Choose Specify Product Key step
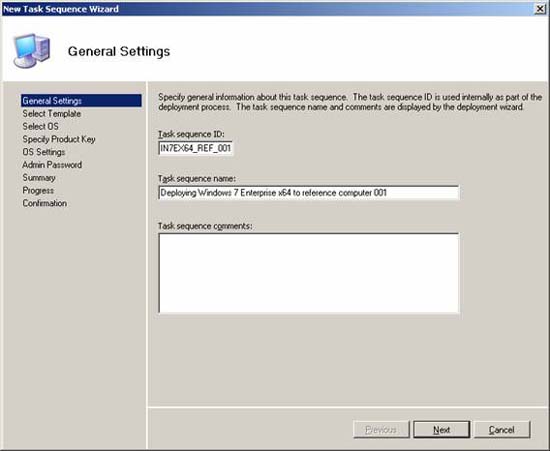Image resolution: width=550 pixels, height=451 pixels. [x=59, y=139]
